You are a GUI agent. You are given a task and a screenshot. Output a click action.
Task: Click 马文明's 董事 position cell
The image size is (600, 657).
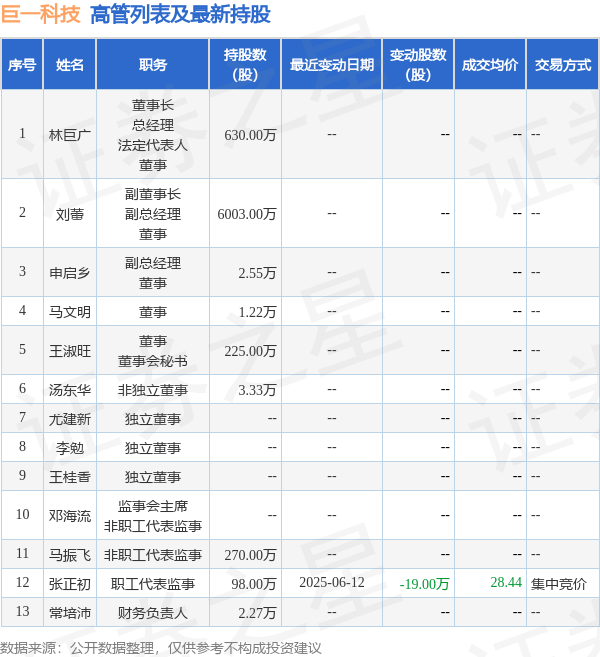pos(153,312)
